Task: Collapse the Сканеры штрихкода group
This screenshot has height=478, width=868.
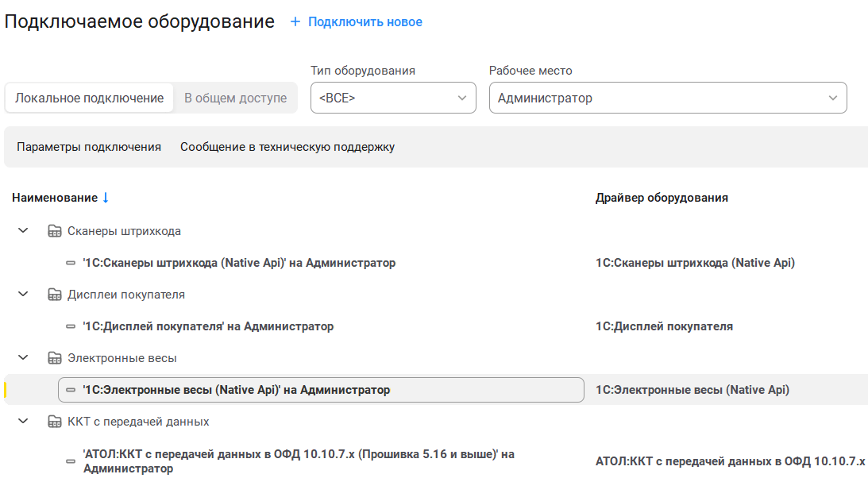Action: (x=23, y=231)
